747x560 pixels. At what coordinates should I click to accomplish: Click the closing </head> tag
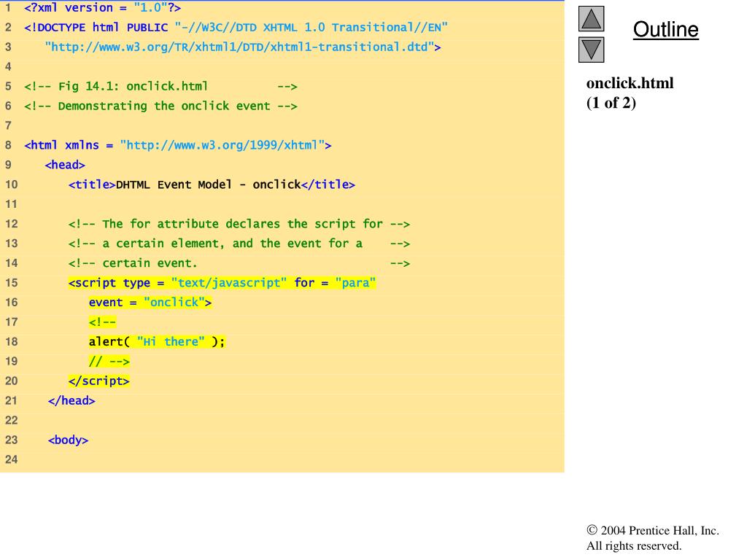(x=71, y=400)
